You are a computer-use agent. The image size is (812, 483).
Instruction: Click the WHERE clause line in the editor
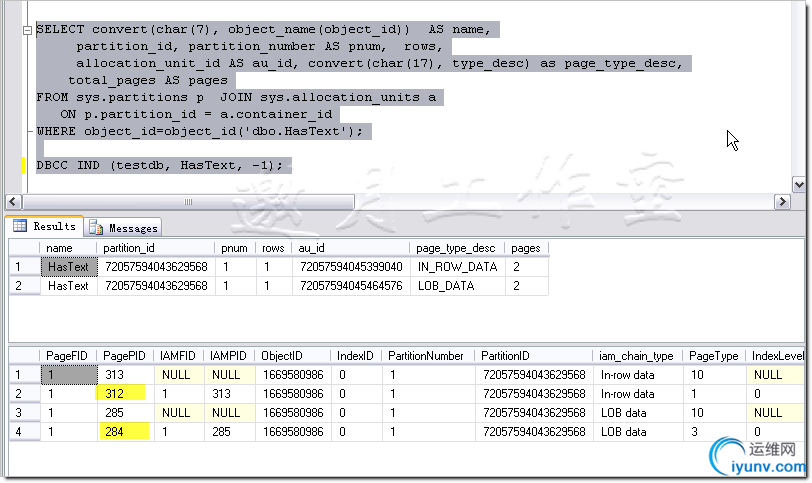pos(200,131)
